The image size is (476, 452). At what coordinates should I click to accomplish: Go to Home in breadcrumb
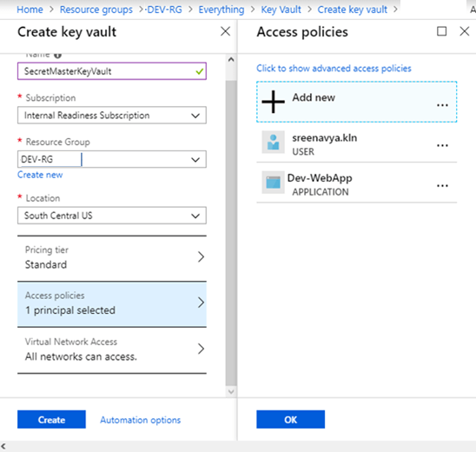pos(30,10)
